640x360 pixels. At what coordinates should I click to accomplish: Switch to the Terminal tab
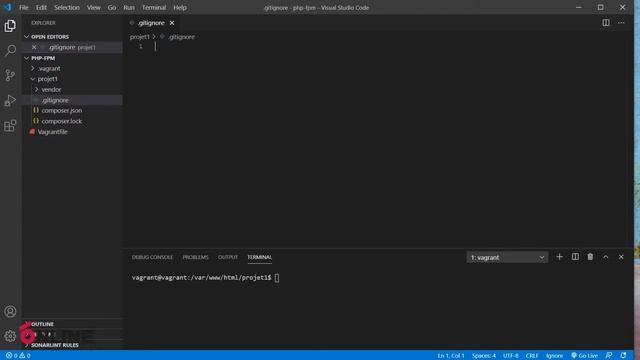[260, 257]
